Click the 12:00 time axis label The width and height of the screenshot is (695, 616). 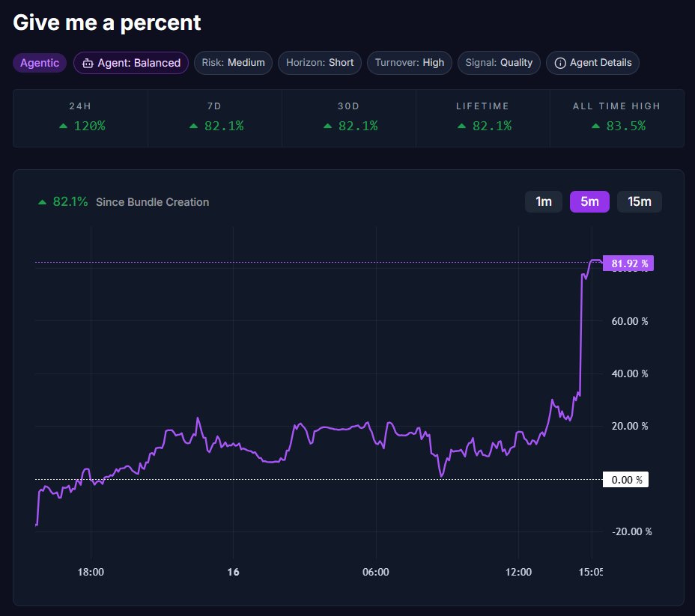coord(518,572)
